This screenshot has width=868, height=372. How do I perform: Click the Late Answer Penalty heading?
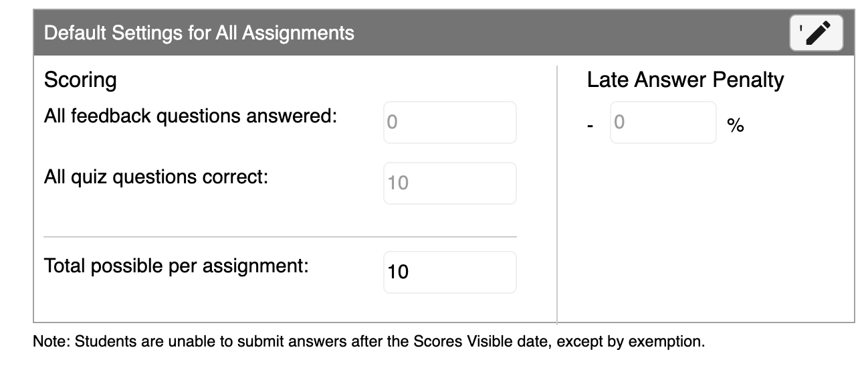(685, 80)
